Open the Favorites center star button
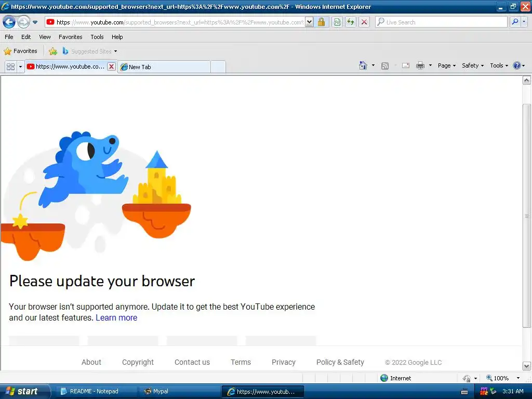Screen dimensions: 532x399 coord(20,51)
